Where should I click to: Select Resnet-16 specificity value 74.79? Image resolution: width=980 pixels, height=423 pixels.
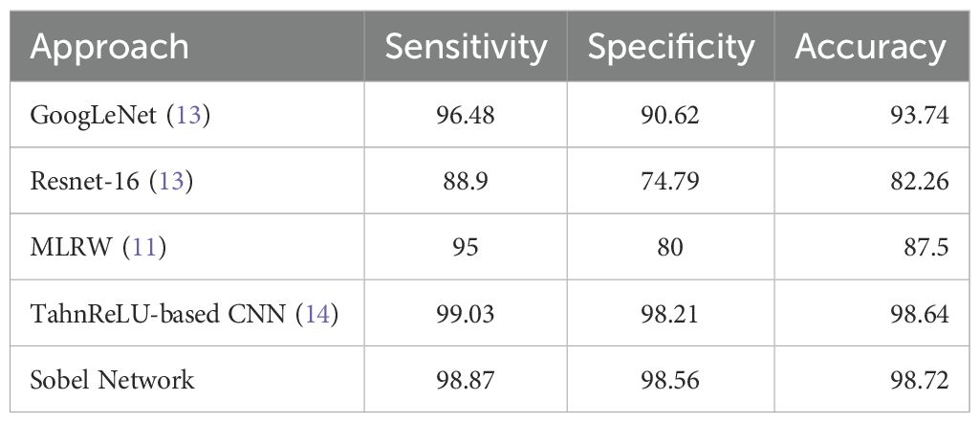pyautogui.click(x=669, y=181)
